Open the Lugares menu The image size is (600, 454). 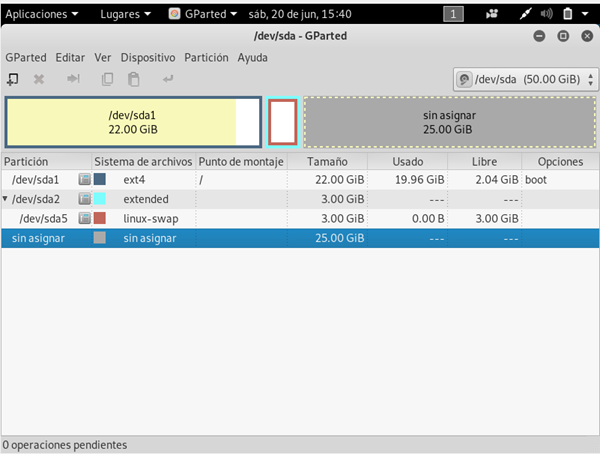click(126, 14)
